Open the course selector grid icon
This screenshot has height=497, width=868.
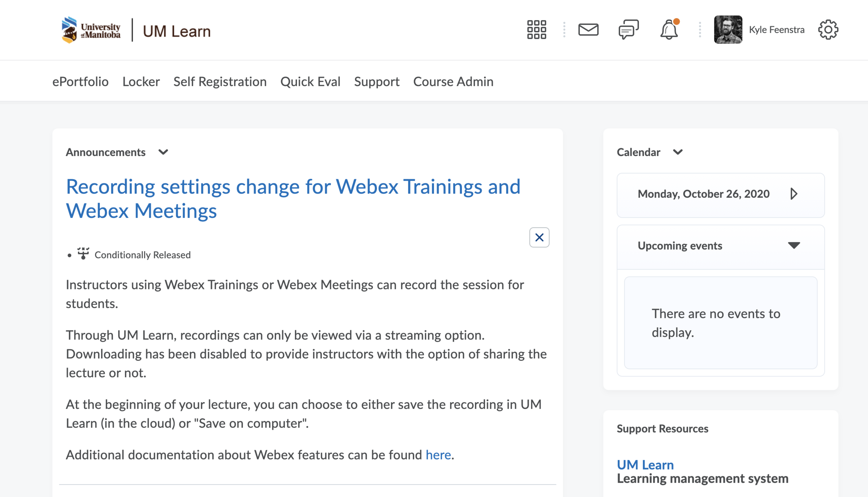pos(536,29)
